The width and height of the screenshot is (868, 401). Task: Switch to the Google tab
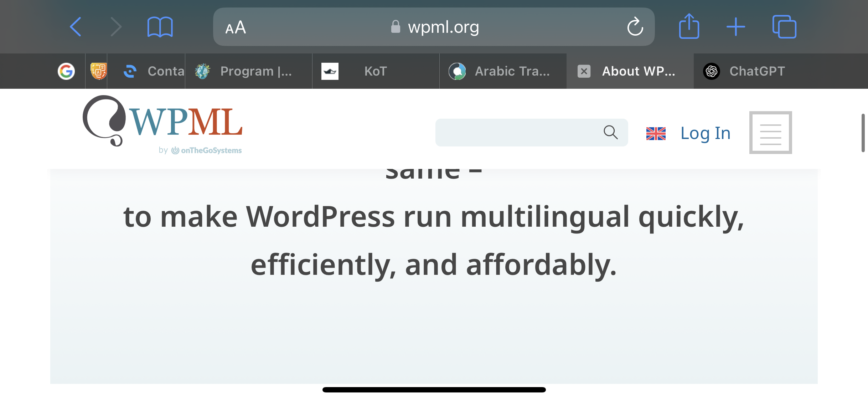(x=66, y=71)
